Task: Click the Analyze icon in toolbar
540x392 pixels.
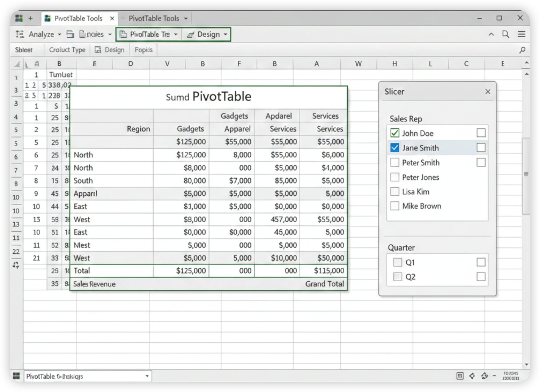Action: point(20,34)
